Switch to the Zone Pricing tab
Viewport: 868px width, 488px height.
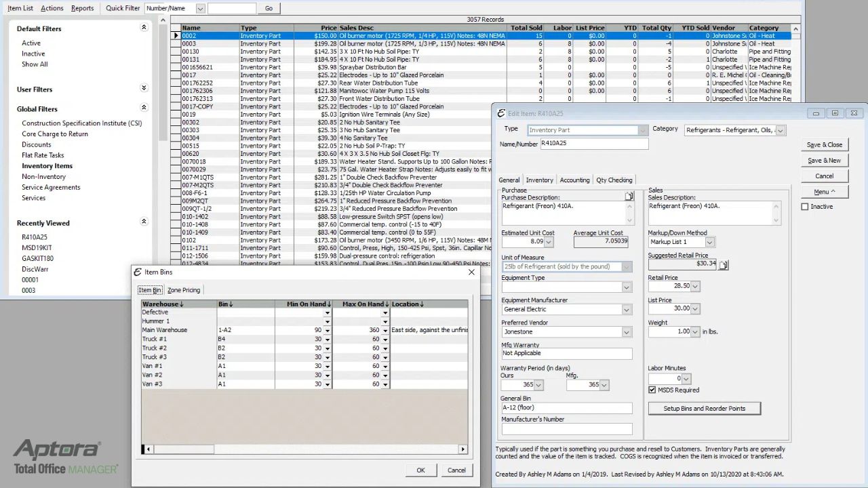tap(184, 290)
